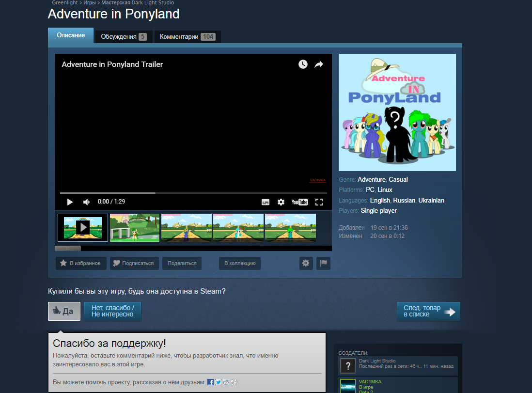
Task: Click the video progress bar
Action: coord(193,193)
